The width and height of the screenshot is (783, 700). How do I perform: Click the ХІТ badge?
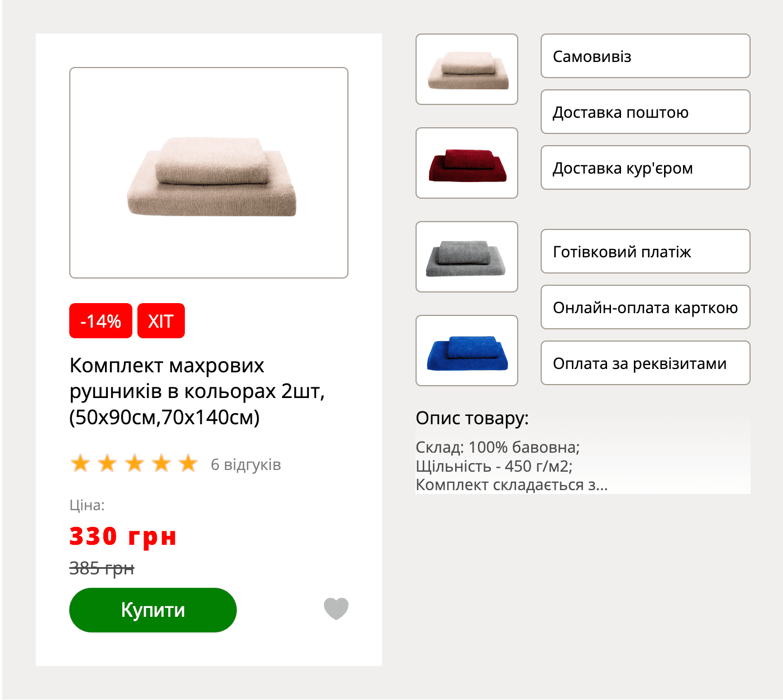coord(161,321)
